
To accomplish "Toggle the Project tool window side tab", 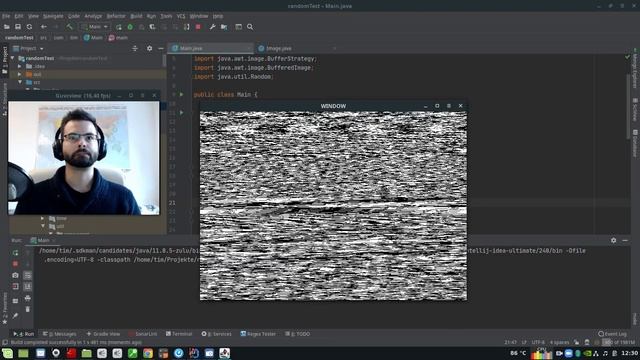I will pos(4,60).
